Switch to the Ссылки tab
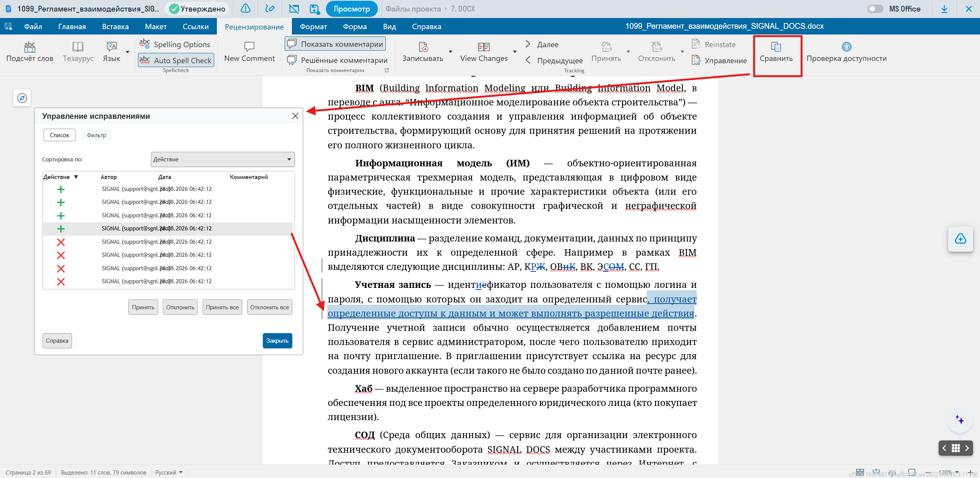The height and width of the screenshot is (478, 980). click(195, 26)
